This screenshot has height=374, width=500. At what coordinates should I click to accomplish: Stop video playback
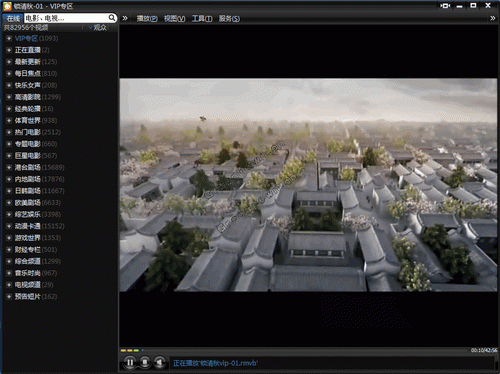145,362
